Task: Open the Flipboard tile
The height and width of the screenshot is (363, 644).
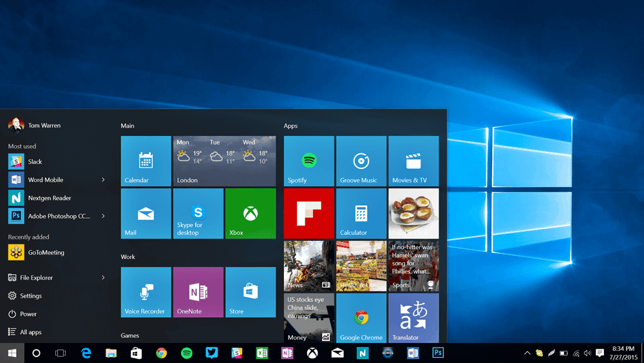Action: 309,213
